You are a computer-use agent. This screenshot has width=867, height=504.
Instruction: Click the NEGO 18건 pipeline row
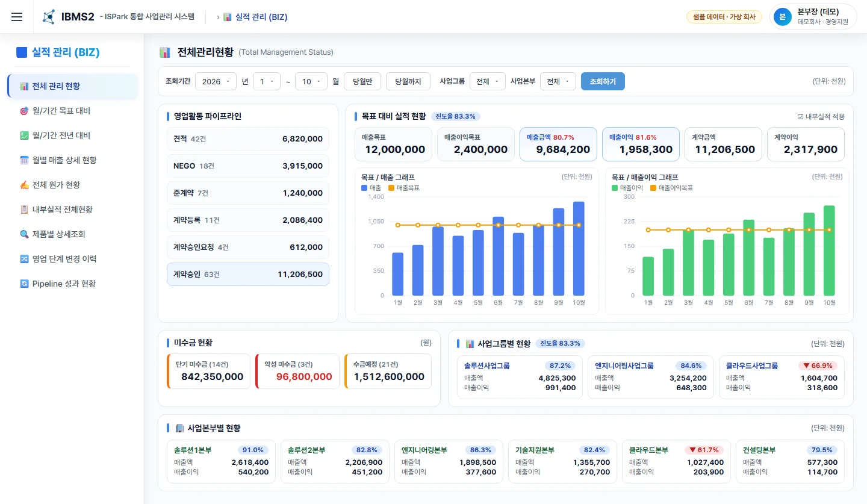247,166
